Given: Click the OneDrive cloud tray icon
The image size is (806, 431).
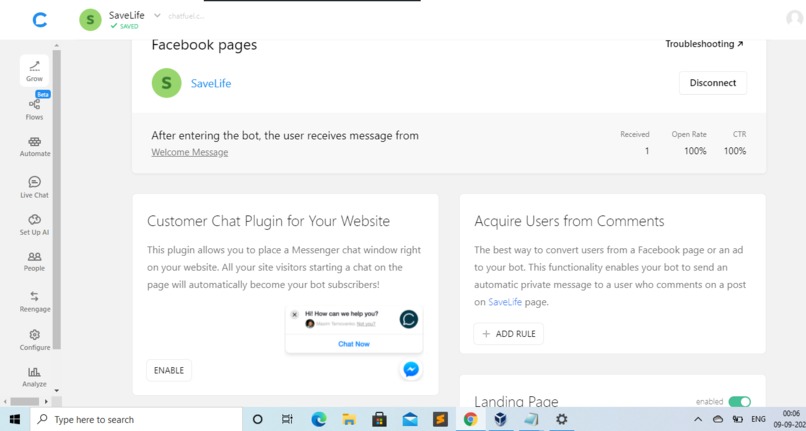Looking at the screenshot, I should (x=718, y=419).
